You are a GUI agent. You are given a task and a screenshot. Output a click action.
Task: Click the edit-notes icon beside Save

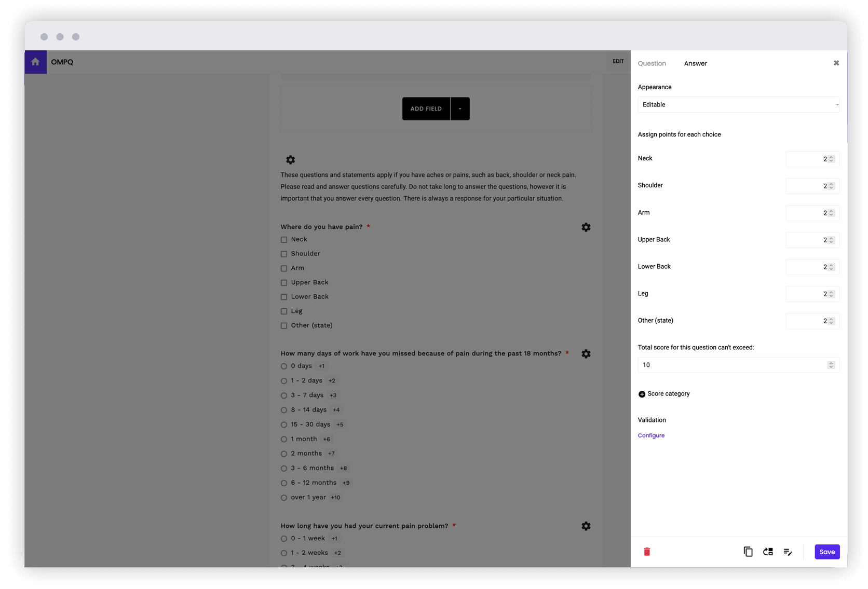point(788,552)
